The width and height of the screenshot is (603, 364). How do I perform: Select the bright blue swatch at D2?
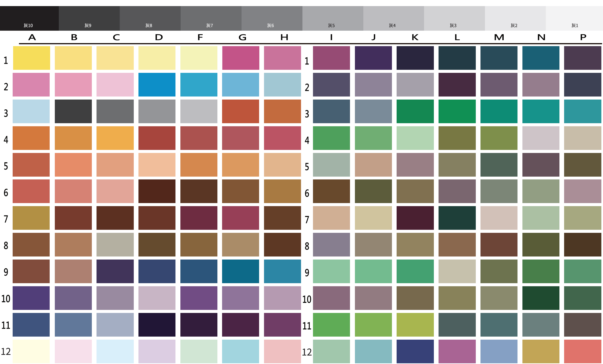[157, 85]
